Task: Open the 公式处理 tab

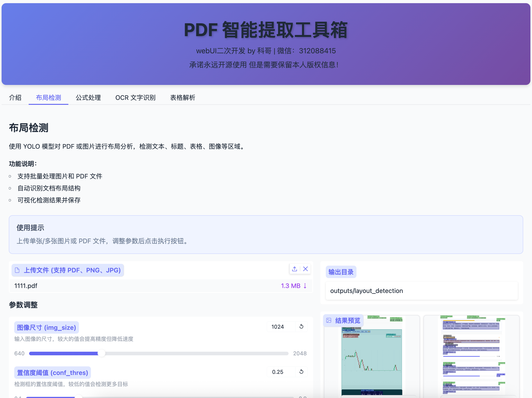Action: [x=88, y=98]
